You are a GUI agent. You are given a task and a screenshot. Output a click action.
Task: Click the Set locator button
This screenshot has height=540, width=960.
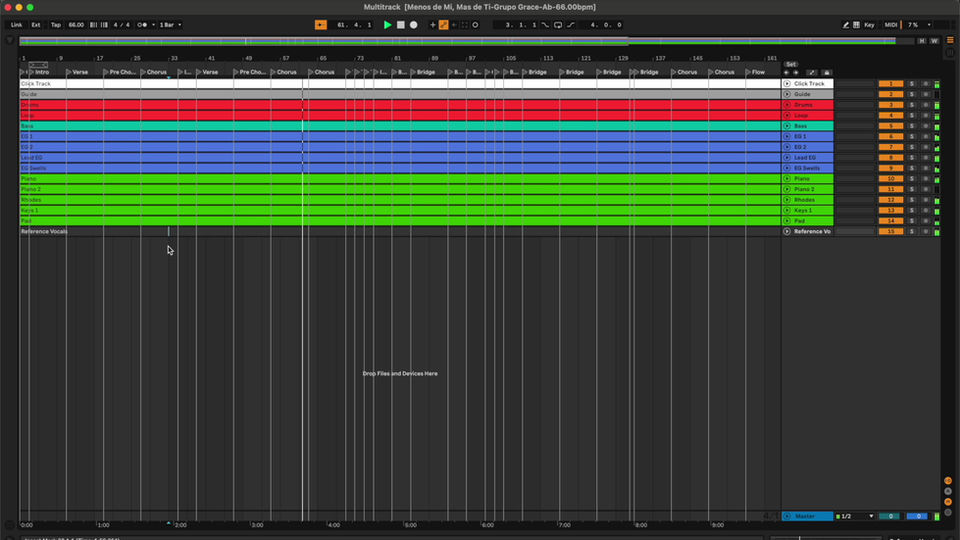pos(791,64)
